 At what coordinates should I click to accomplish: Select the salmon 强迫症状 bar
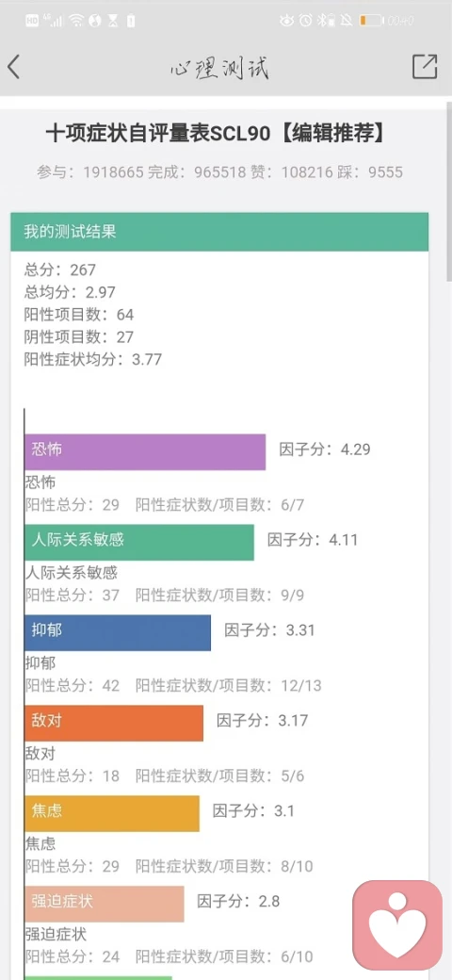click(x=105, y=904)
